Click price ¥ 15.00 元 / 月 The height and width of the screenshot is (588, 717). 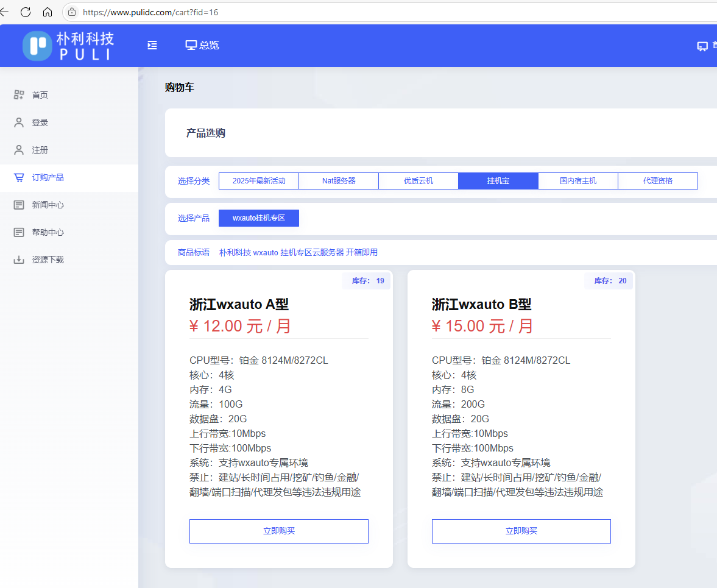click(482, 327)
